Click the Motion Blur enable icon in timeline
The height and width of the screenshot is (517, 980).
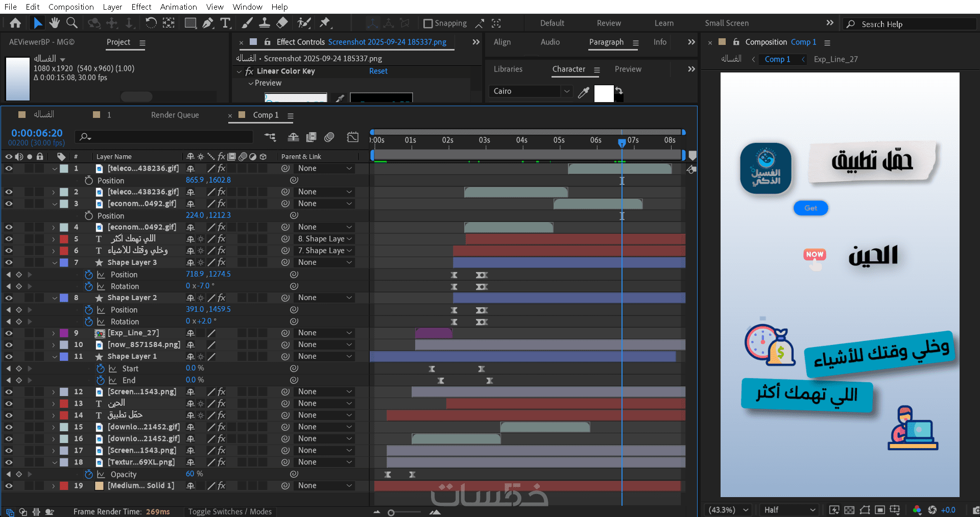329,137
